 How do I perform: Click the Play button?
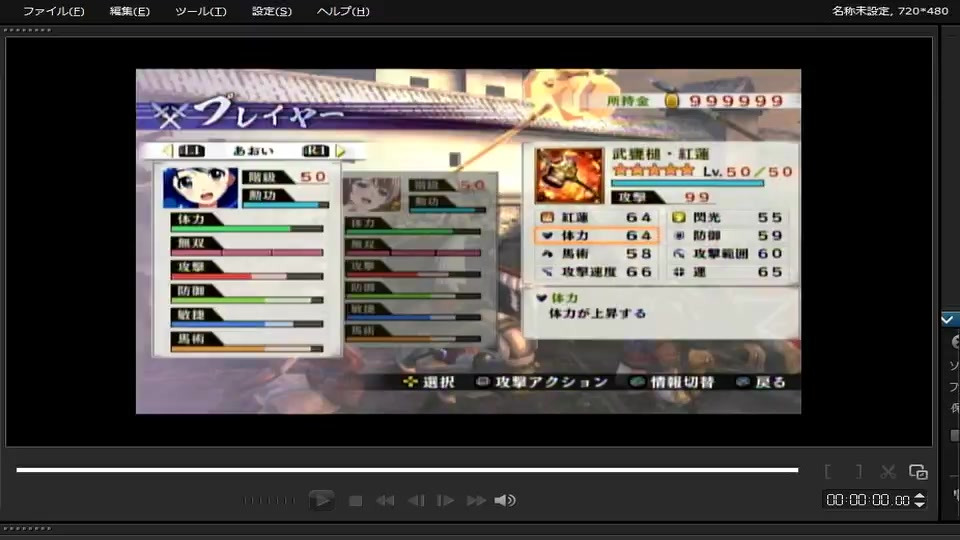(321, 500)
